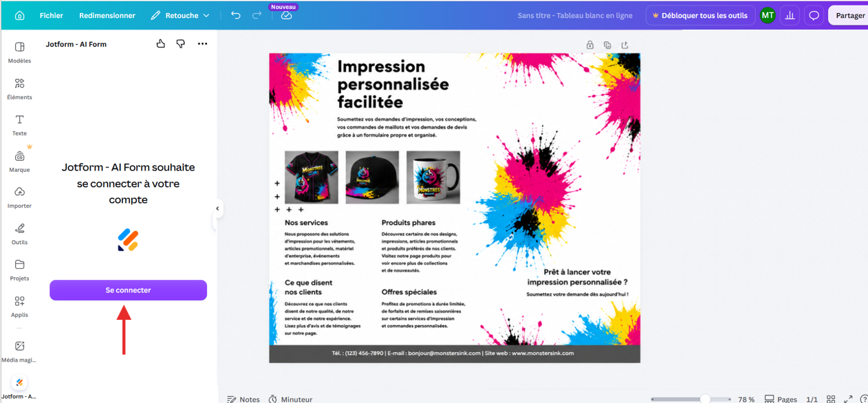The width and height of the screenshot is (868, 403).
Task: Select the footer contact bar text
Action: coord(453,353)
